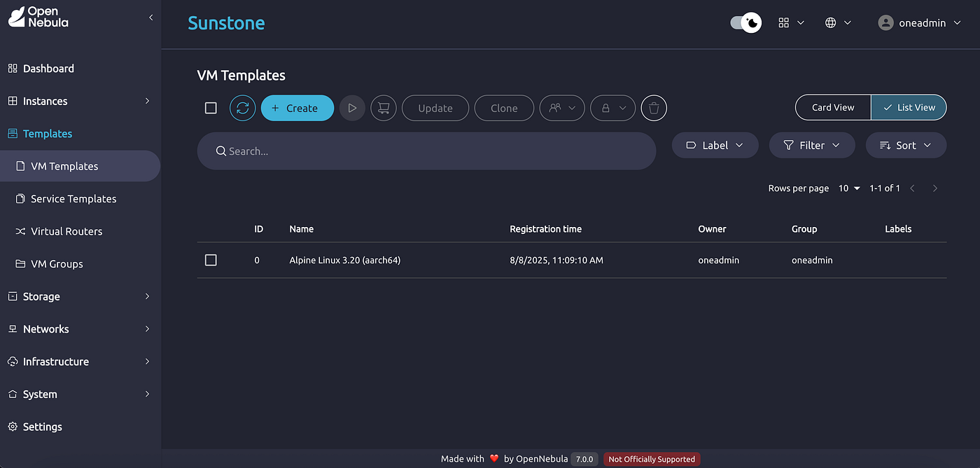Click the Networks icon in sidebar
Viewport: 980px width, 468px height.
[x=13, y=329]
